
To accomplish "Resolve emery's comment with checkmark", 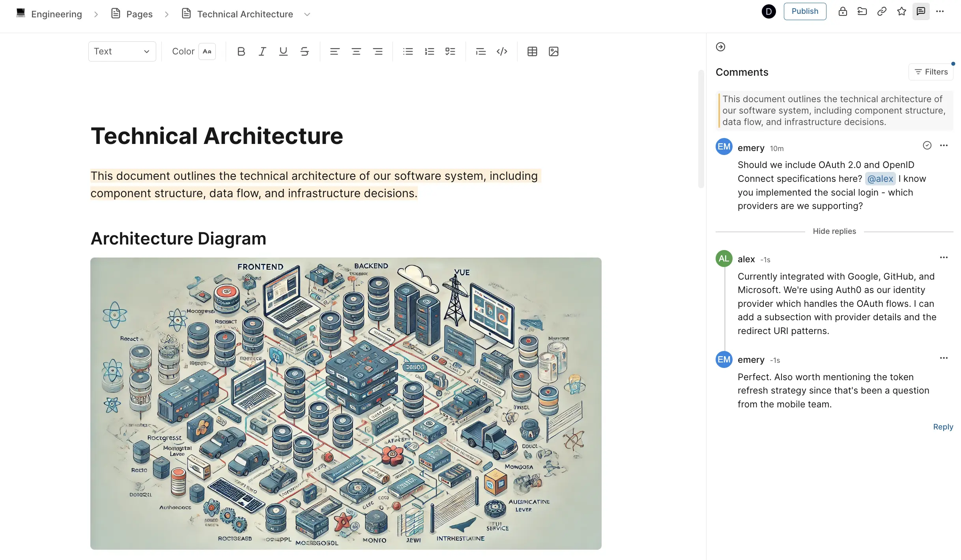I will (x=927, y=146).
